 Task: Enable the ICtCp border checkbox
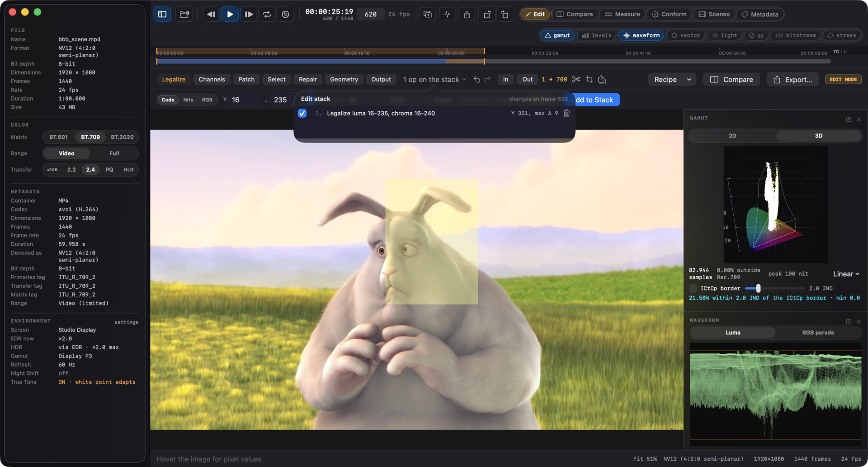tap(693, 288)
